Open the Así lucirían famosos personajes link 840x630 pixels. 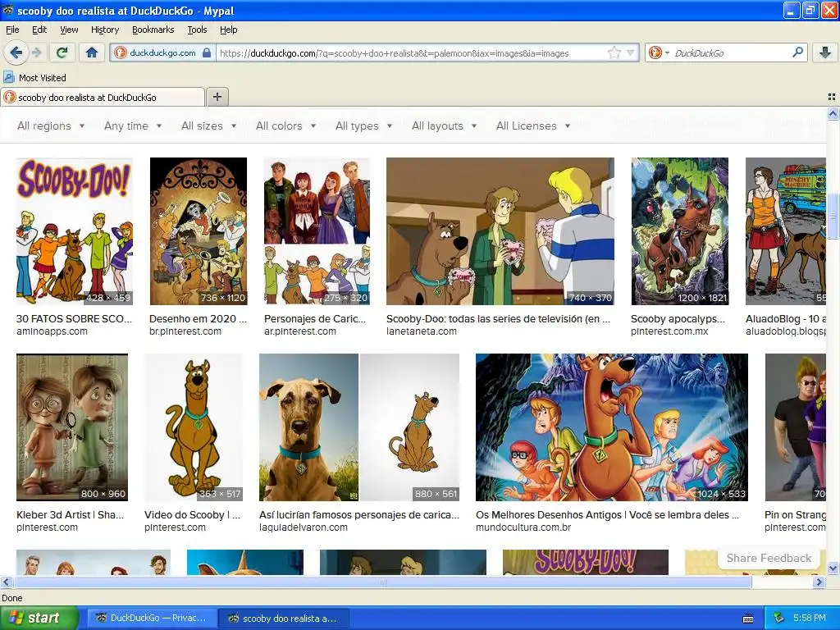359,515
